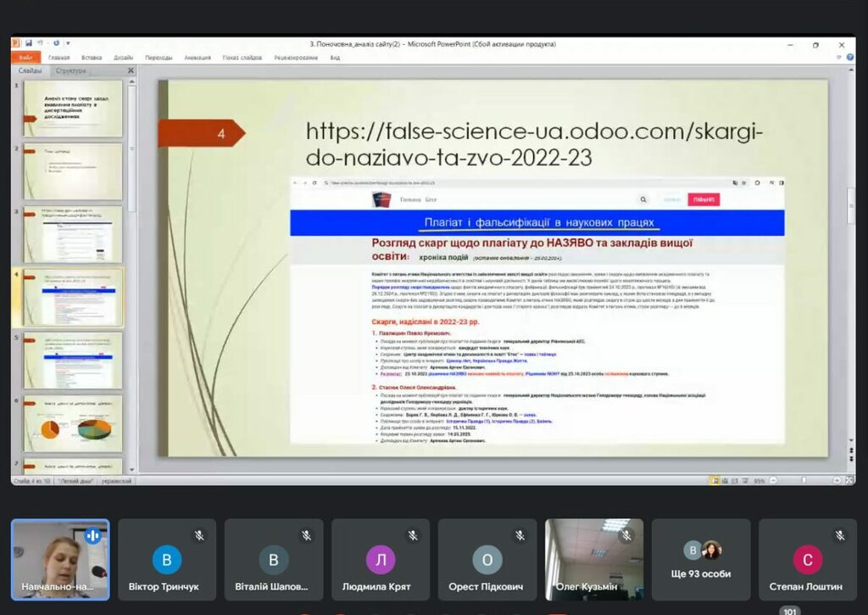Open the Файл menu
This screenshot has width=868, height=615.
pyautogui.click(x=25, y=58)
